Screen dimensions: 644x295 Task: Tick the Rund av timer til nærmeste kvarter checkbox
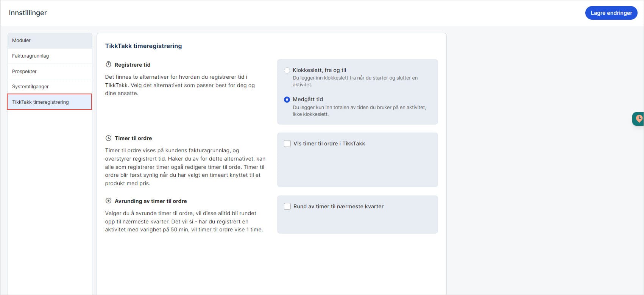pos(287,206)
